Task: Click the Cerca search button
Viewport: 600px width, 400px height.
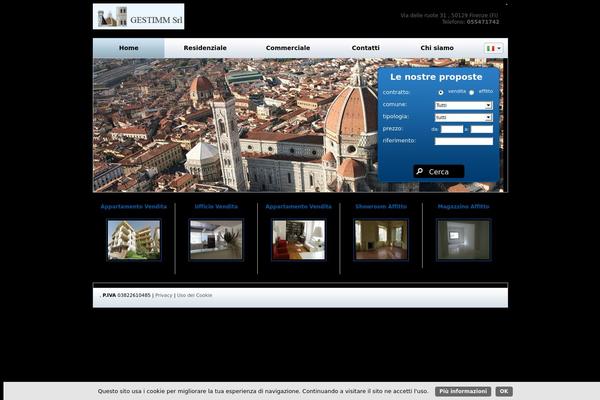Action: 439,171
